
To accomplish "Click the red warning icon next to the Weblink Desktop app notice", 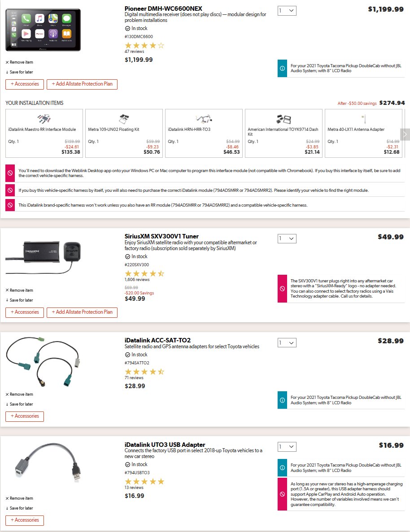I will pos(10,173).
